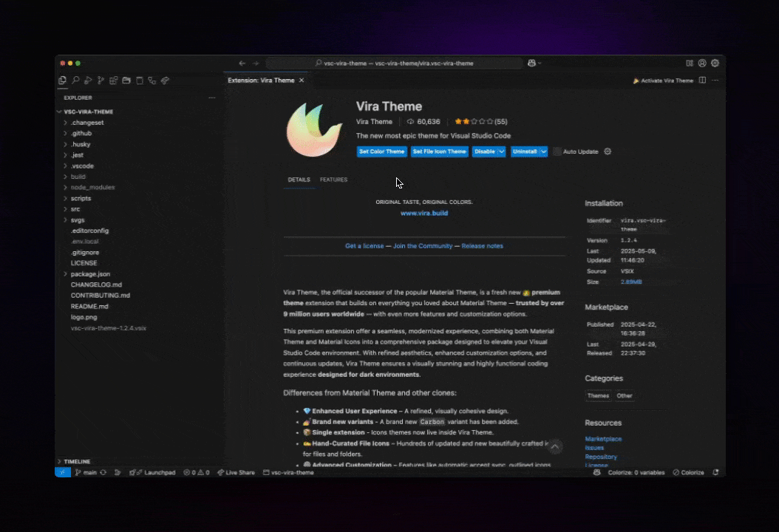Screen dimensions: 779x532
Task: Open the Accounts icon in title bar
Action: (702, 64)
